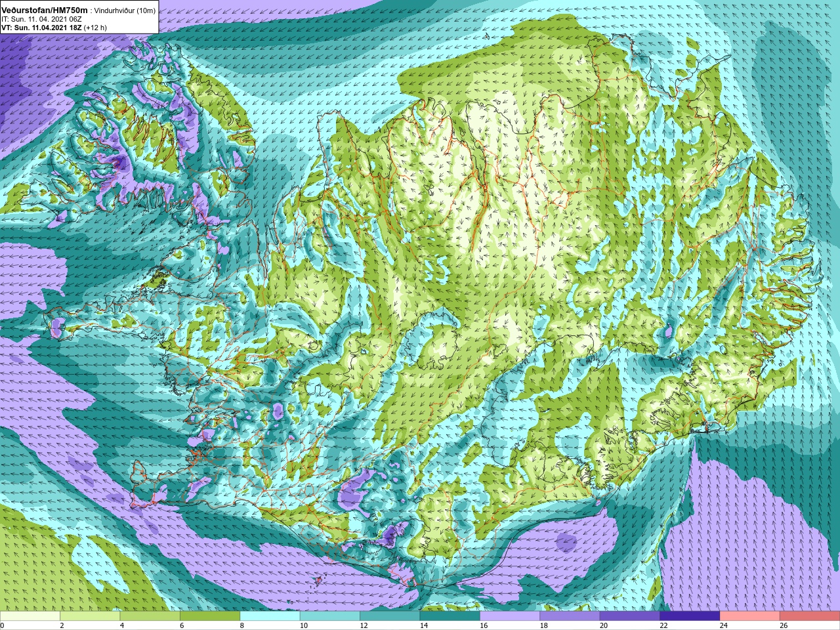Select the 12–14 teal legend swatch
The height and width of the screenshot is (630, 840).
pyautogui.click(x=390, y=616)
